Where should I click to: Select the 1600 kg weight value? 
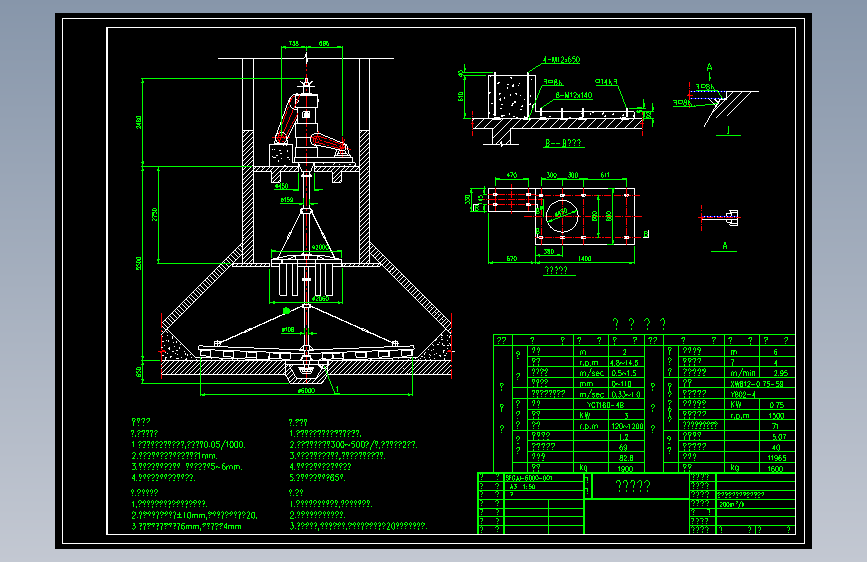pos(775,469)
